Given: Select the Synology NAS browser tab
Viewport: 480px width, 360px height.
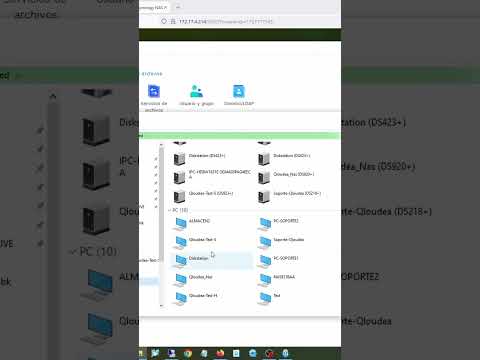Looking at the screenshot, I should pos(154,7).
